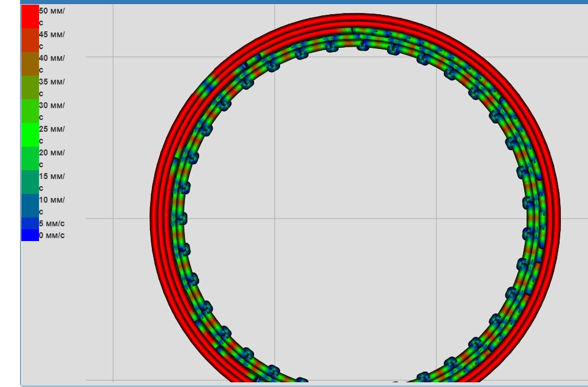Click the 50 мм/с red legend swatch
This screenshot has height=387, width=588.
30,17
